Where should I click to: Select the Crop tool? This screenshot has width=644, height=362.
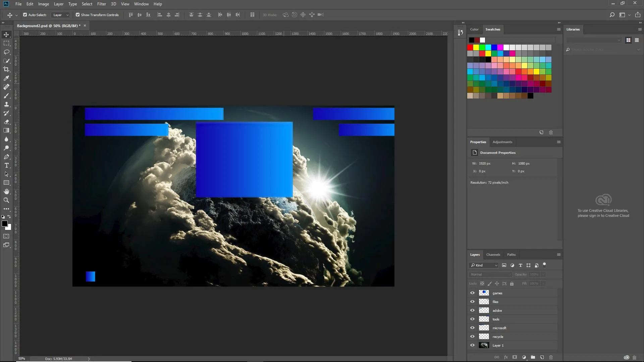(x=6, y=69)
